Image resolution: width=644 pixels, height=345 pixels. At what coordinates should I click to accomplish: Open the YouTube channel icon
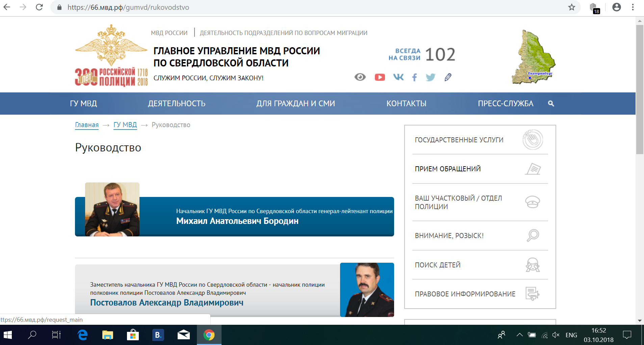point(380,77)
